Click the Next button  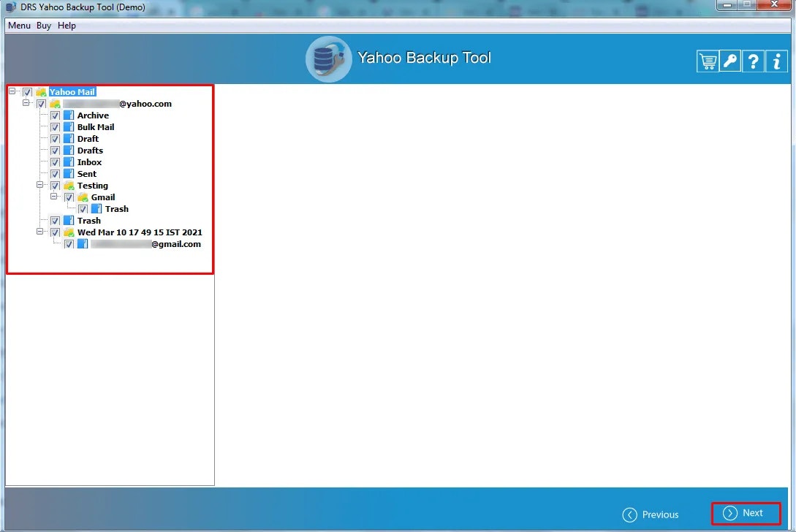[x=746, y=513]
